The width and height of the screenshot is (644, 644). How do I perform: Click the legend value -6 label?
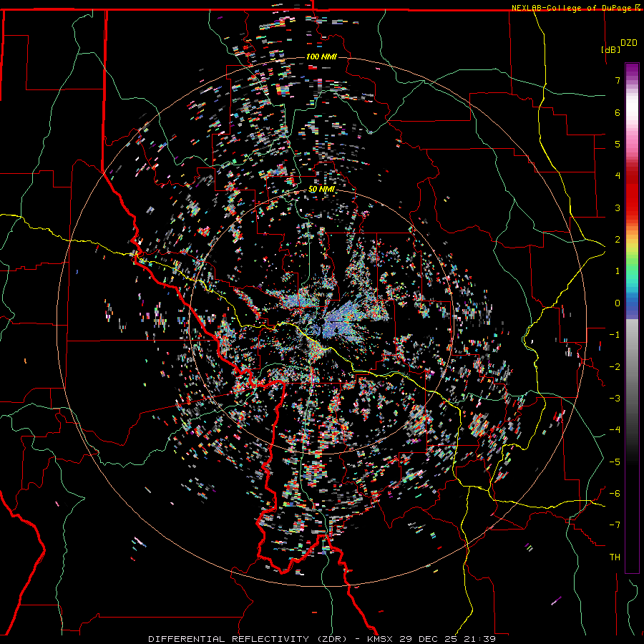click(x=615, y=493)
